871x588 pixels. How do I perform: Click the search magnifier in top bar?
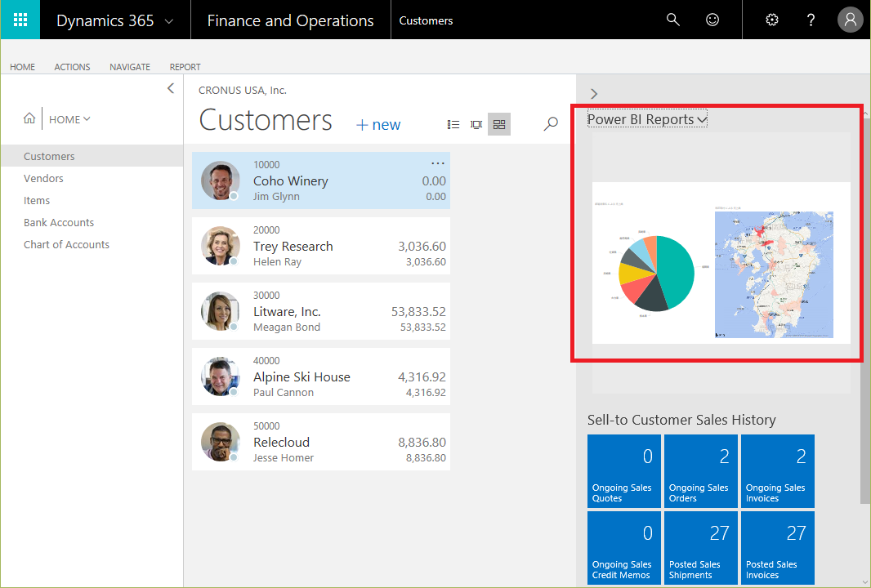click(672, 20)
